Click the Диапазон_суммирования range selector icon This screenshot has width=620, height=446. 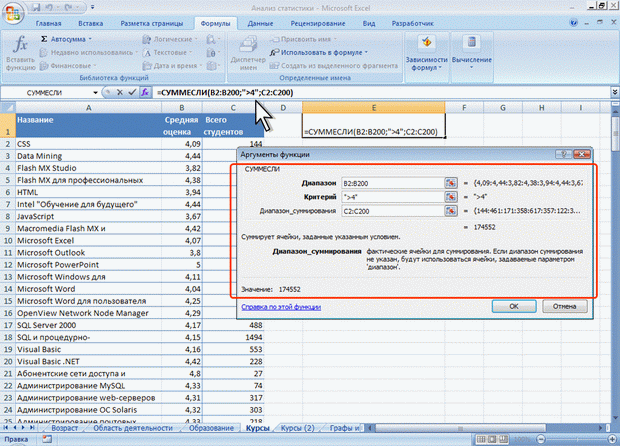pyautogui.click(x=450, y=211)
